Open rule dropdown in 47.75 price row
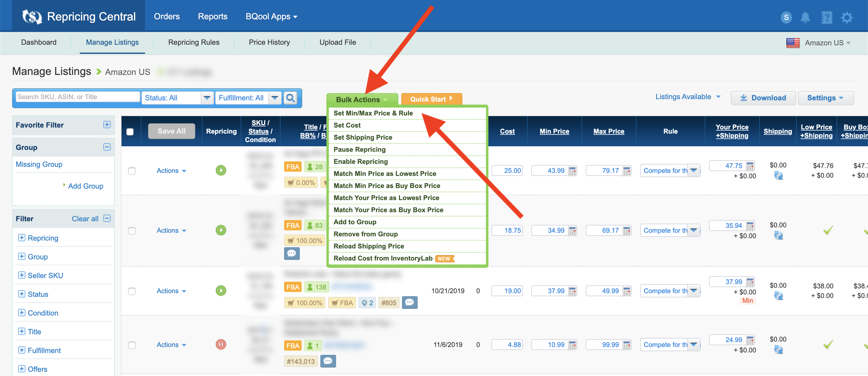Viewport: 868px width, 376px height. (670, 171)
